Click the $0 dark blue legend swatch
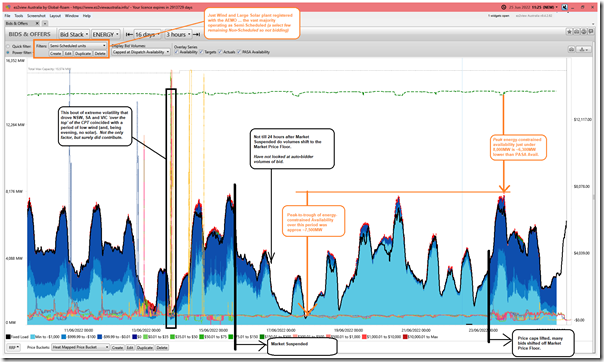This screenshot has width=604, height=362. (135, 337)
